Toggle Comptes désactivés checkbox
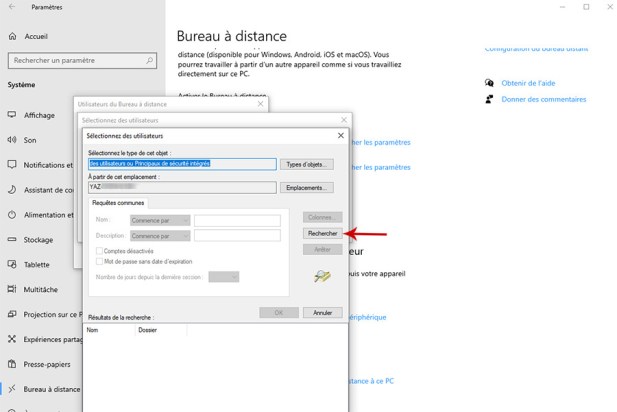 point(99,251)
